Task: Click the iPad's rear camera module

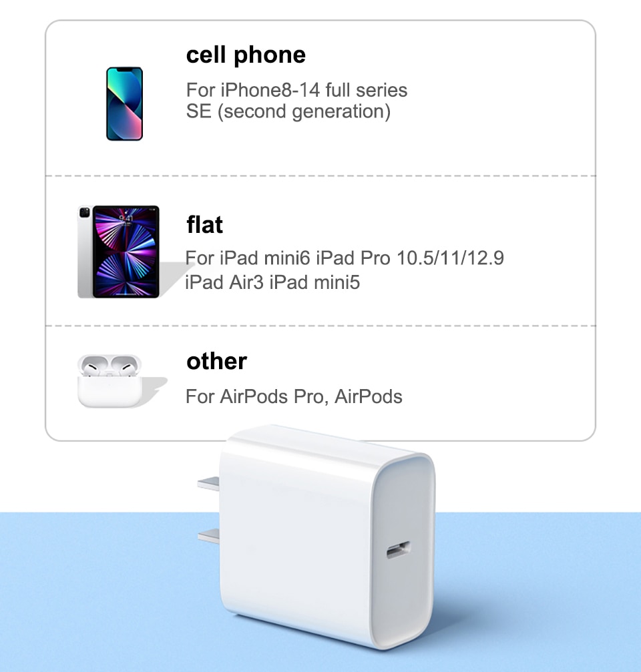Action: [x=85, y=212]
